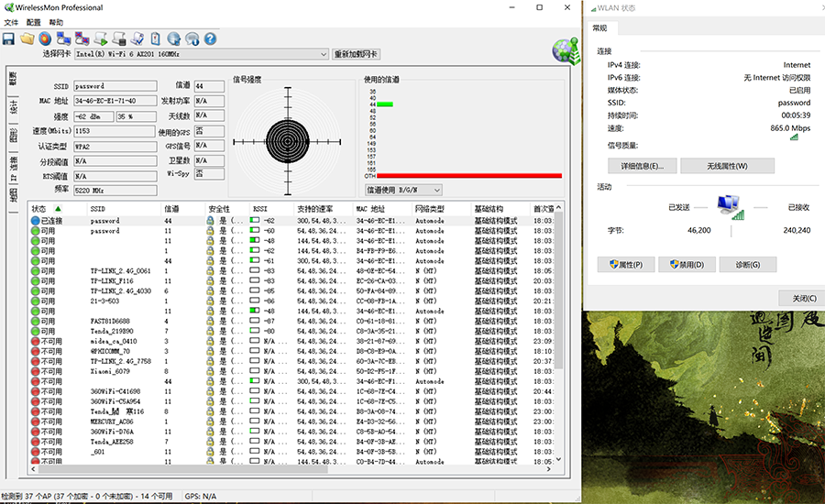Select the TP-LINK_2.4G_4030 row
Screen dimensions: 825x504
(x=291, y=290)
